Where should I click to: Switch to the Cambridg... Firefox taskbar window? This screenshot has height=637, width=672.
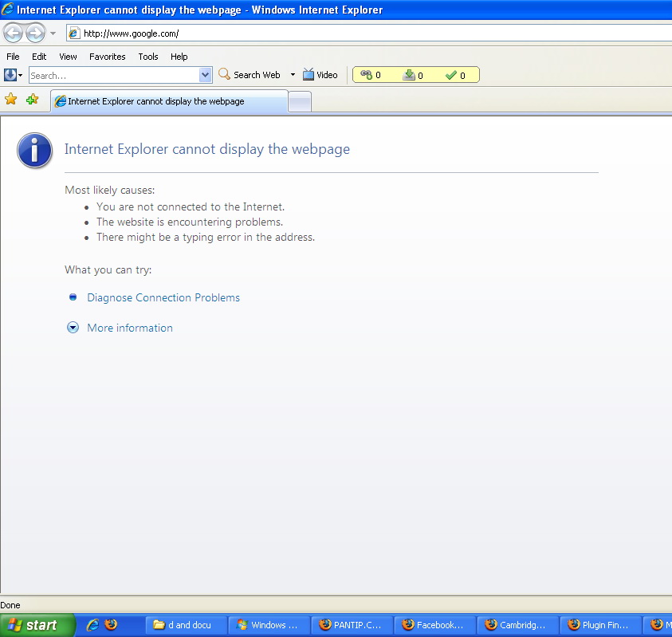coord(517,625)
